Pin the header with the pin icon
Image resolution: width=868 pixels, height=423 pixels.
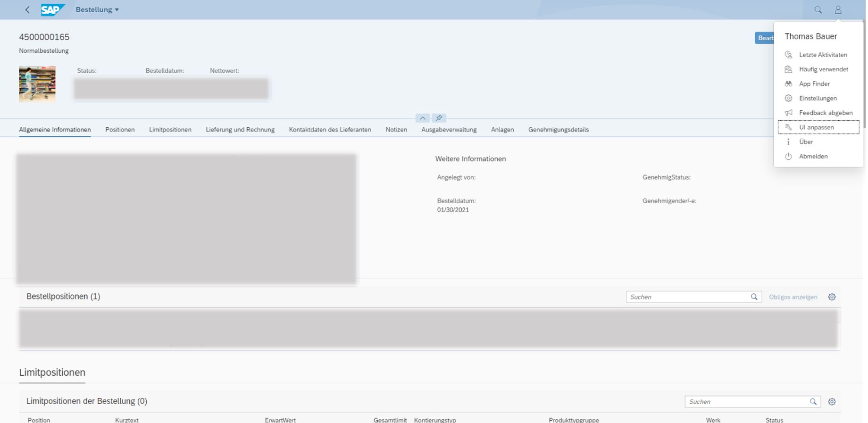[x=439, y=118]
